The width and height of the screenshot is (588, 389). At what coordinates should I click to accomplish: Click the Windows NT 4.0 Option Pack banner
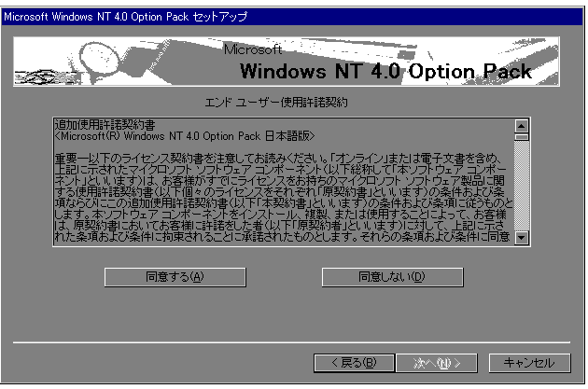click(x=287, y=62)
